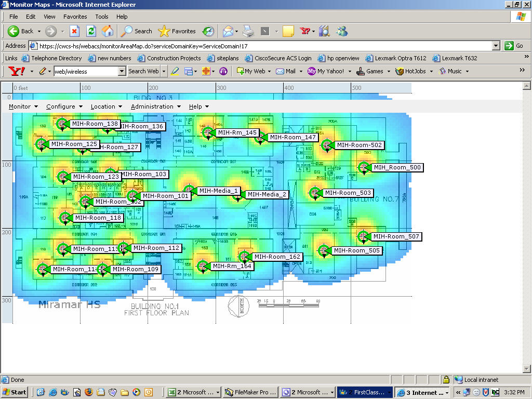Screen dimensions: 532x399
Task: Open the Favorites menu in menu bar
Action: coord(75,17)
